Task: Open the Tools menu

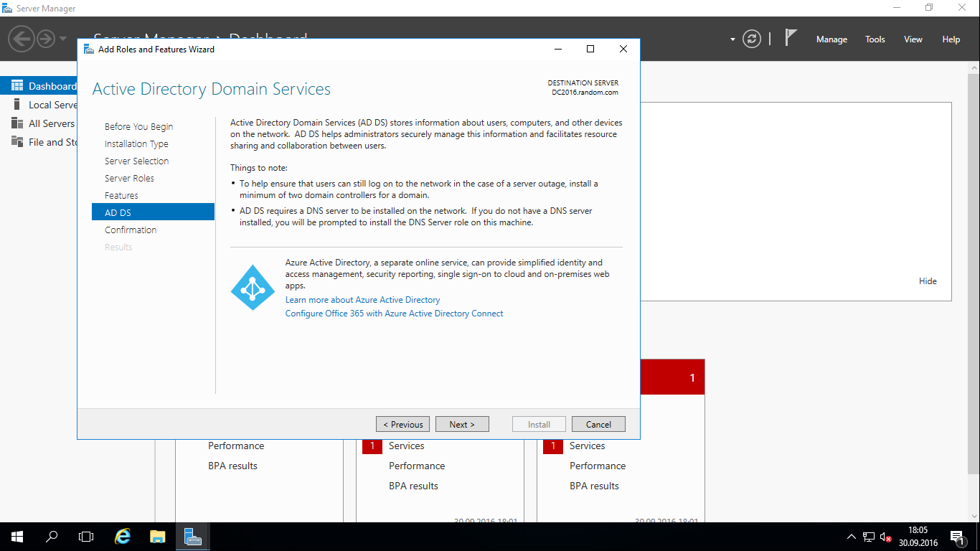Action: pos(875,39)
